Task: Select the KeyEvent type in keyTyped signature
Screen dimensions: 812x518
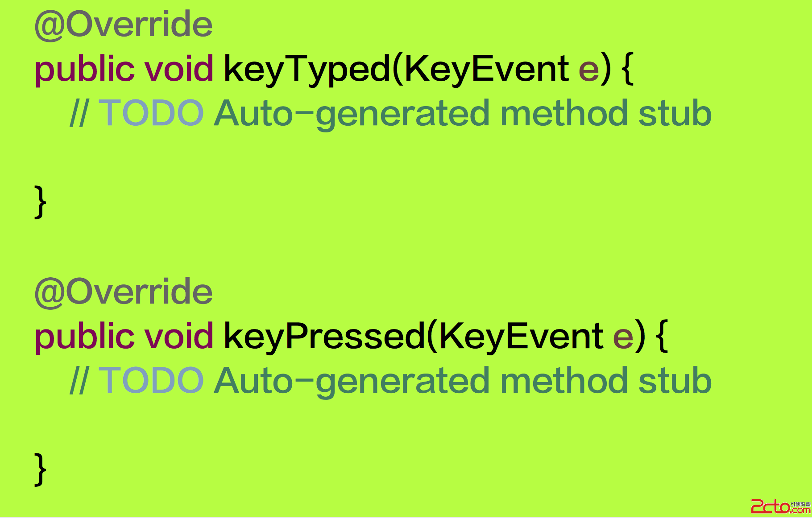Action: click(x=487, y=70)
